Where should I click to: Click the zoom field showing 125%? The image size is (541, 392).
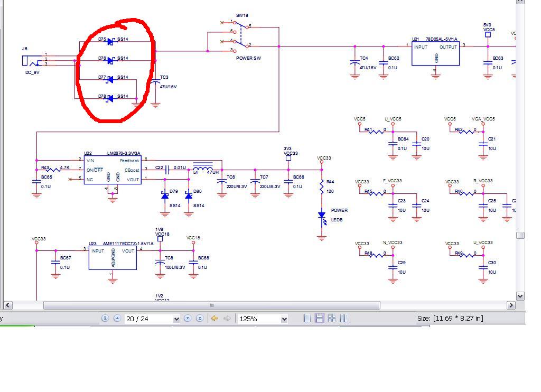pyautogui.click(x=259, y=319)
